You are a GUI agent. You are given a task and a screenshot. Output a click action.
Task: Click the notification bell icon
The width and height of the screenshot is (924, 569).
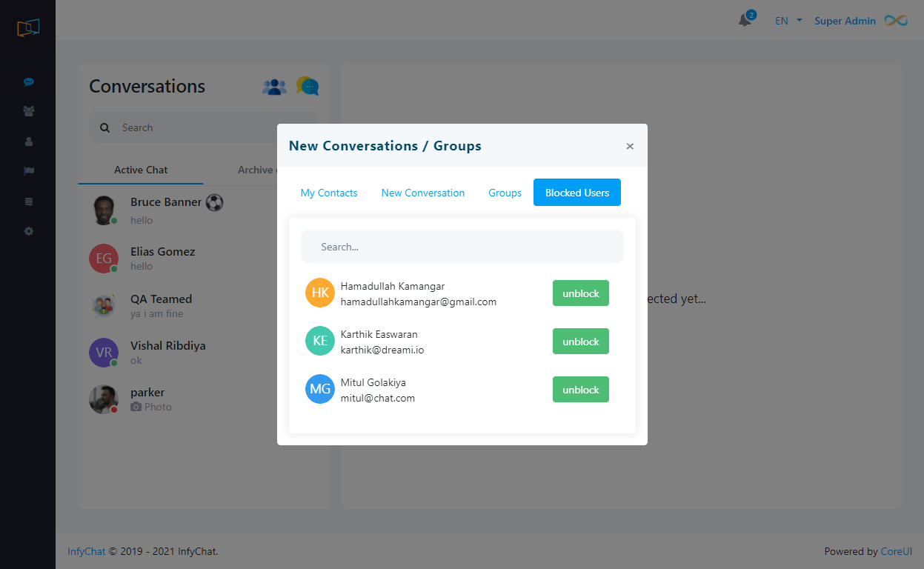pos(745,21)
